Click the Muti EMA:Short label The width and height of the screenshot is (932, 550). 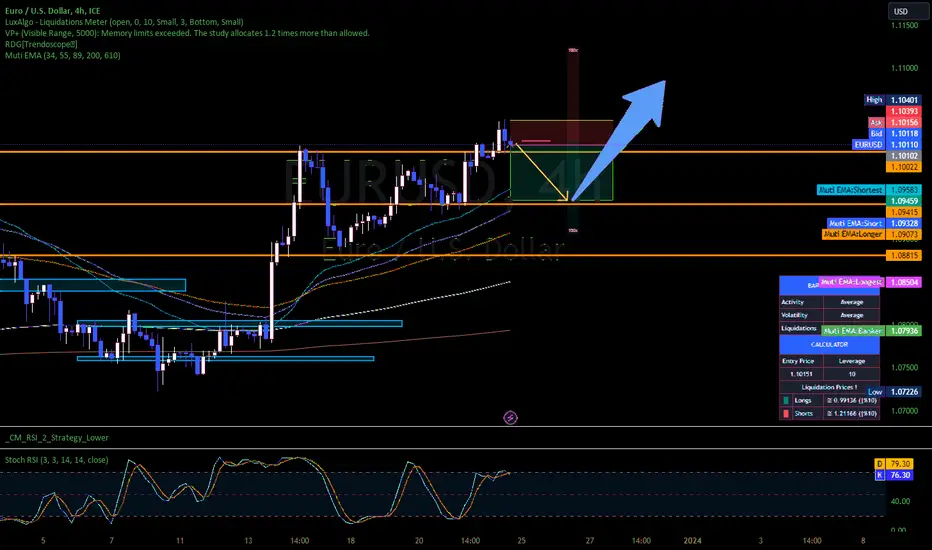855,223
